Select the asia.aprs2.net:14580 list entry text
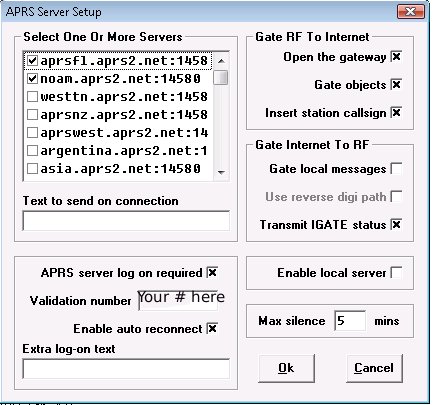 [120, 169]
